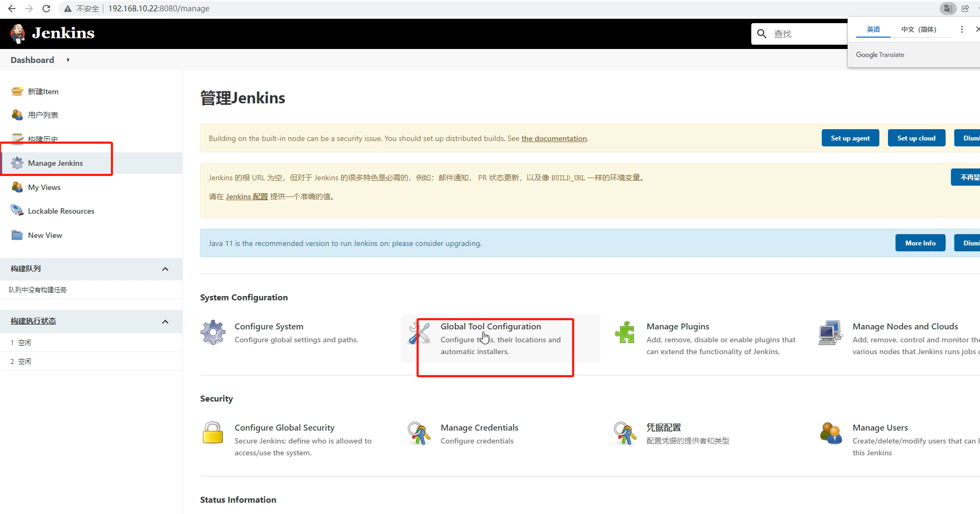The image size is (980, 514).
Task: Open translate popup options menu (three dots)
Action: (962, 30)
